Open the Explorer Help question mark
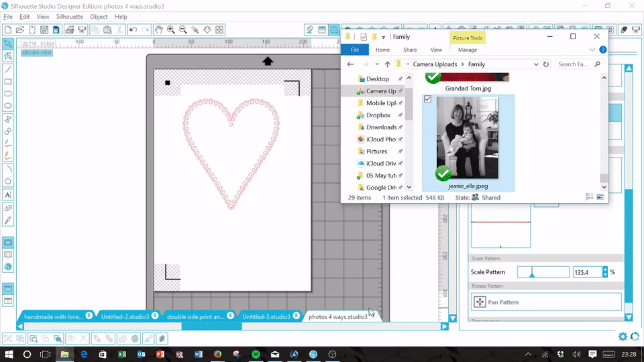Image resolution: width=644 pixels, height=362 pixels. pyautogui.click(x=602, y=50)
